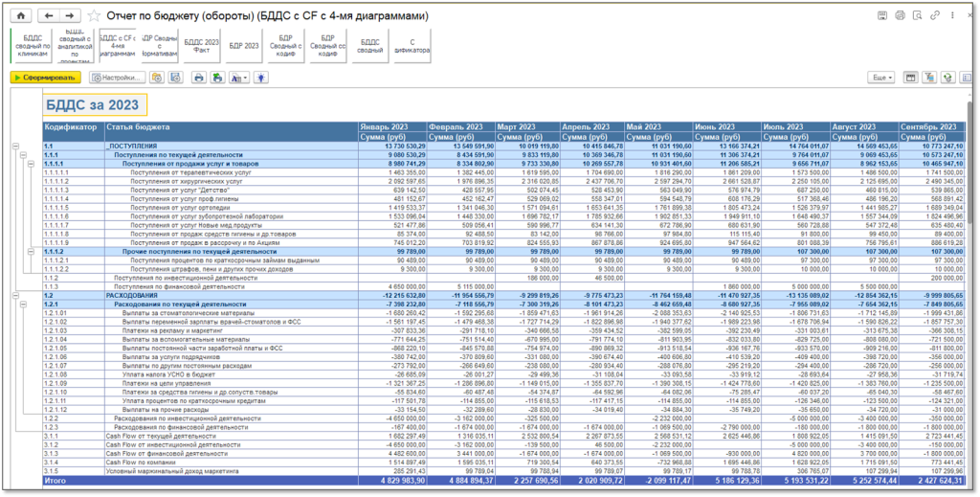Switch to the БДДС 2023 Факт variant

click(x=201, y=44)
